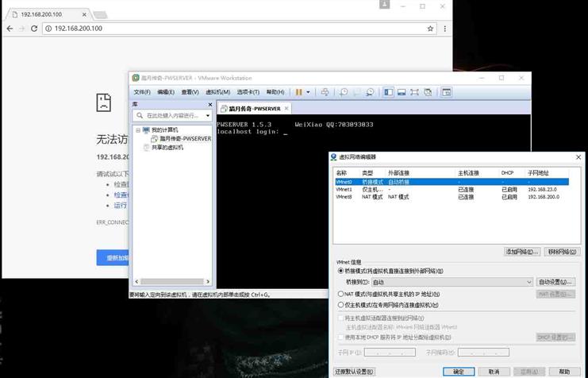Close the PWSERVER VM tab

286,108
